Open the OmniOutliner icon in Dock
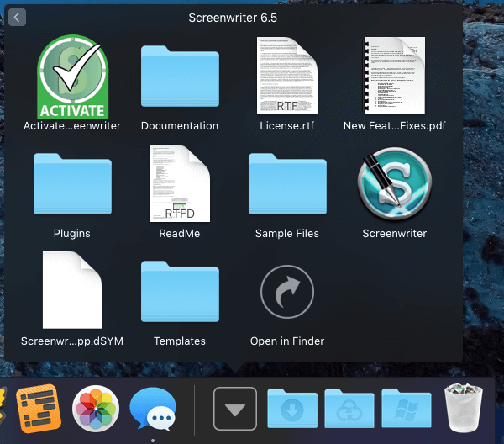This screenshot has width=504, height=444. [x=39, y=409]
